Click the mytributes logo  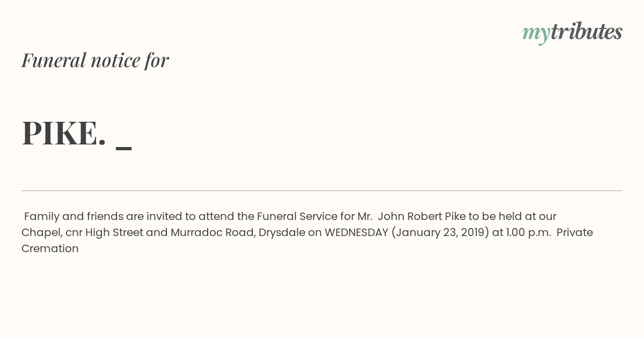point(572,32)
